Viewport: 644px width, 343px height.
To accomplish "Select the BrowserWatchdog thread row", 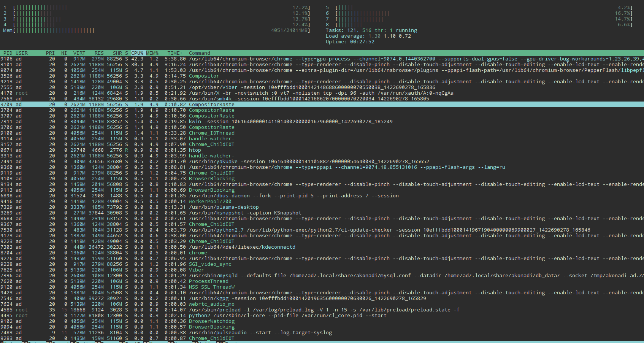I will pos(322,321).
